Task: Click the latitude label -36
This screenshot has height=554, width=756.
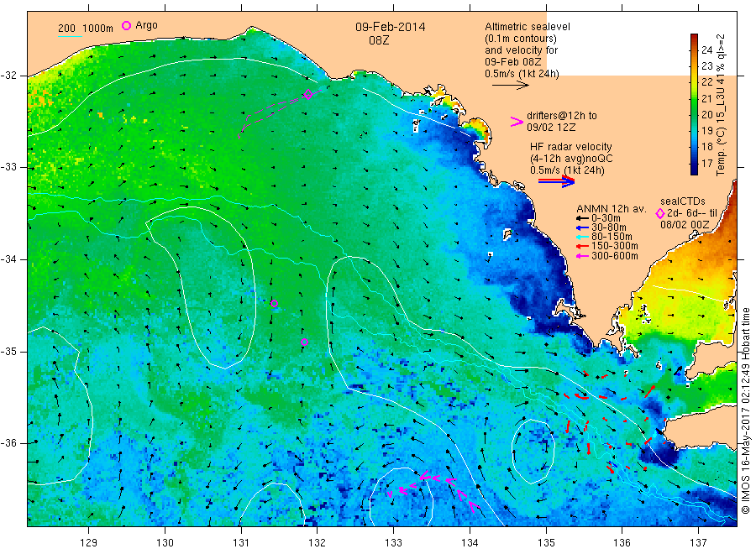Action: pyautogui.click(x=8, y=442)
